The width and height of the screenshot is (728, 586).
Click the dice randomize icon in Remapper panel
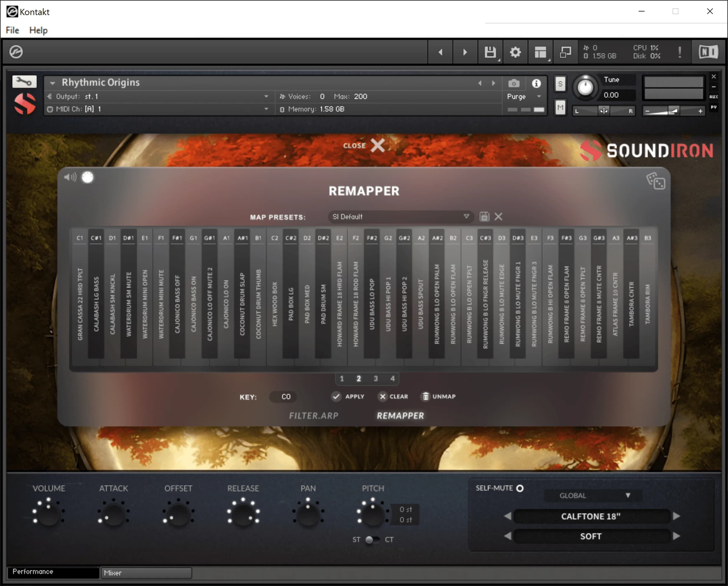coord(656,182)
